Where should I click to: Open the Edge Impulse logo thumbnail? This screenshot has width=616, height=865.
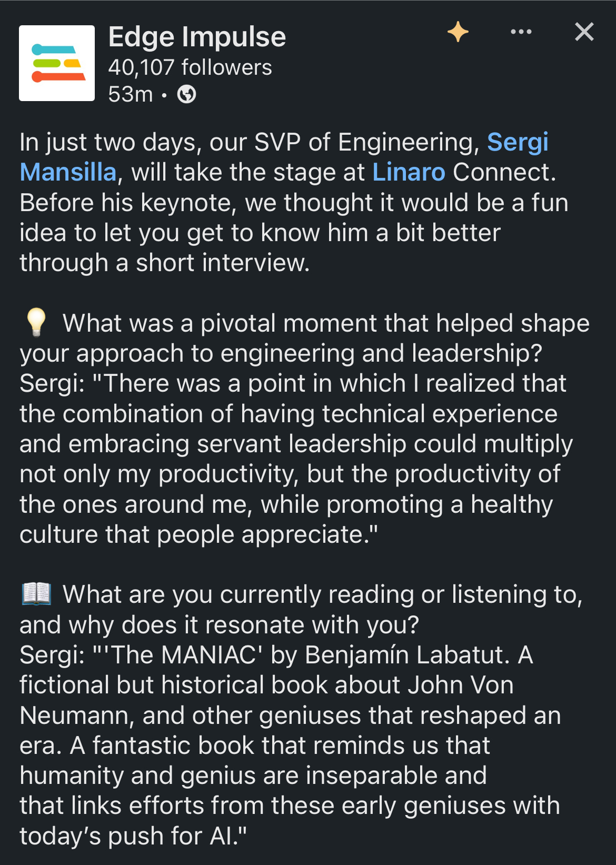pos(57,63)
